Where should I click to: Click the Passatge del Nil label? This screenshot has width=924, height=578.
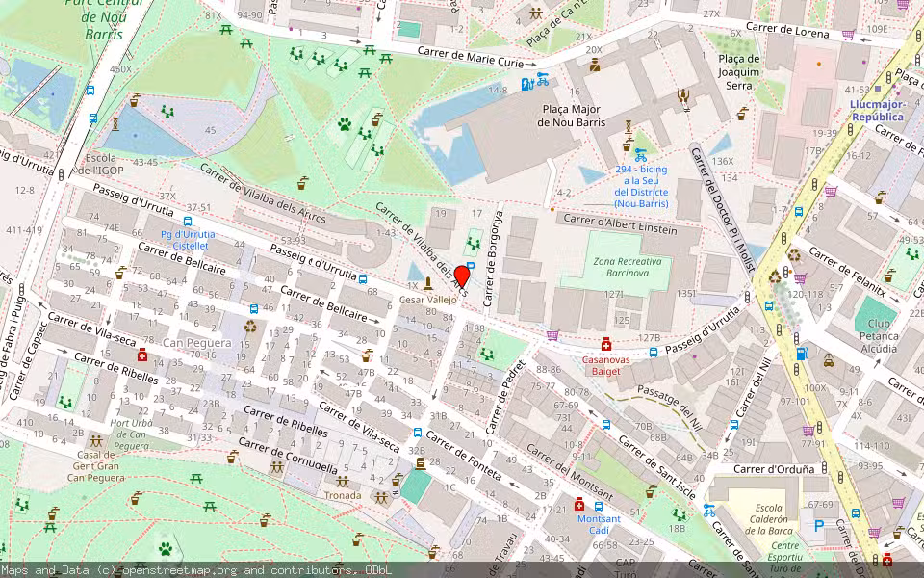click(x=671, y=408)
